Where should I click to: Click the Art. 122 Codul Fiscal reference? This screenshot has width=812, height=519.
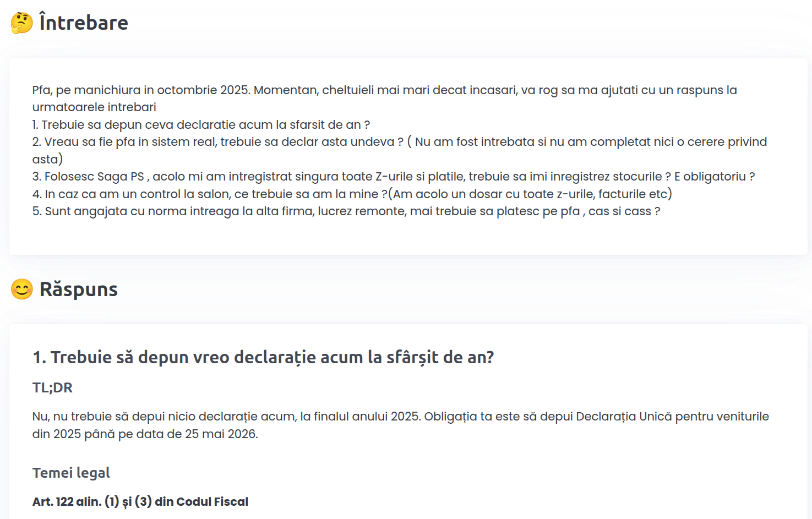(x=140, y=501)
